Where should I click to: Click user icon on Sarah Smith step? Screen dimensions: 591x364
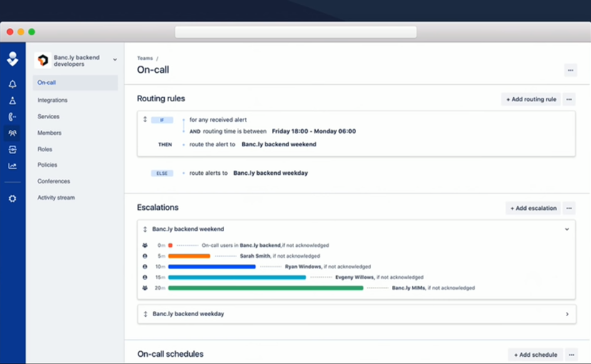pos(145,256)
